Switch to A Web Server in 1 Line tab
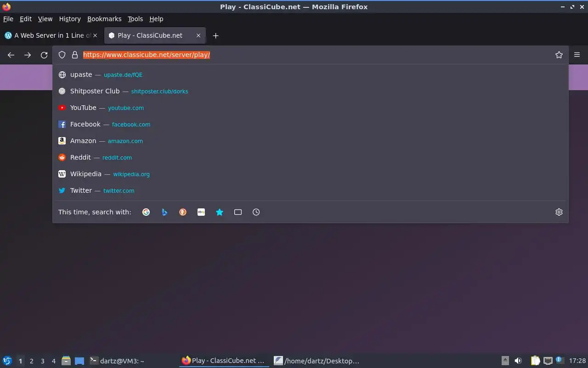The height and width of the screenshot is (368, 588). coord(51,35)
